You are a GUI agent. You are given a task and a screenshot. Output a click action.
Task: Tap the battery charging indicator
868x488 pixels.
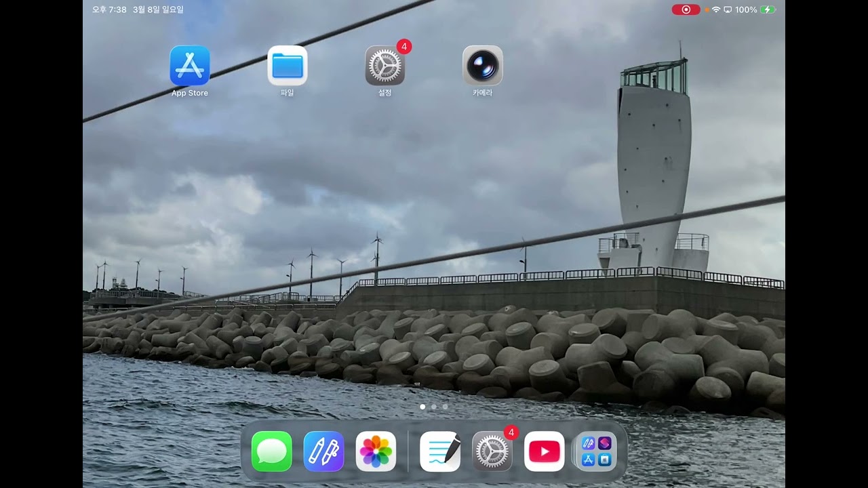(768, 9)
